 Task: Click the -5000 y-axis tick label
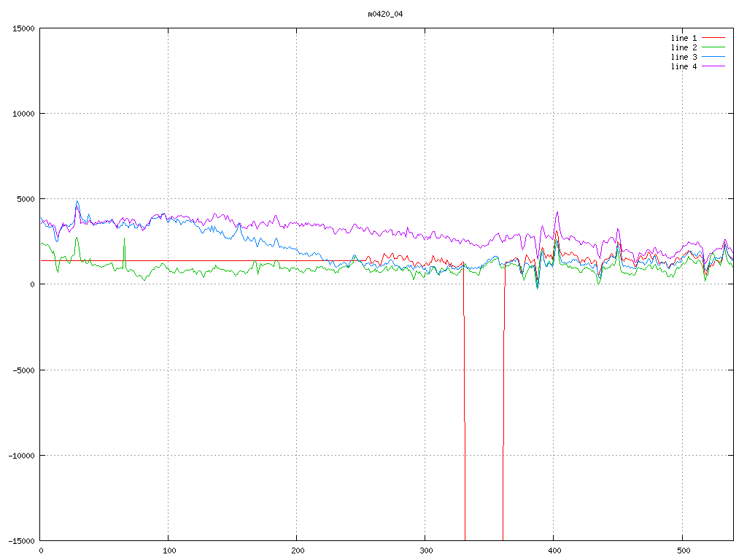(x=23, y=370)
